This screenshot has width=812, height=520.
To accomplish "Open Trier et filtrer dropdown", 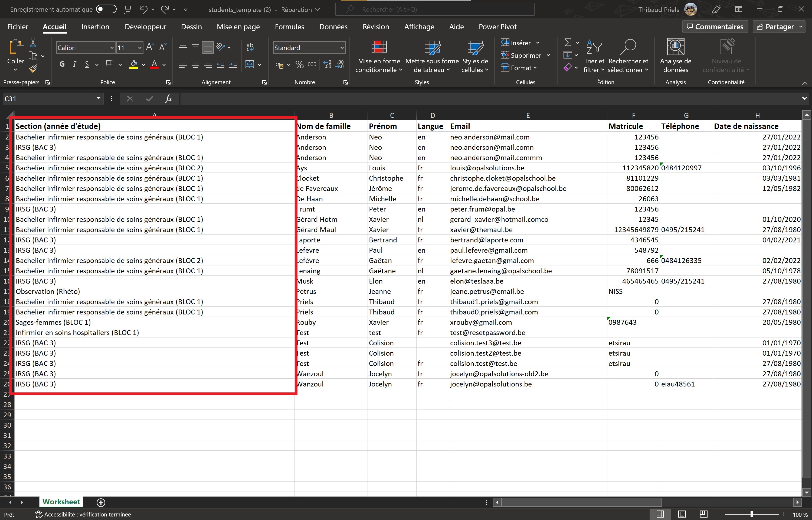I will point(594,56).
